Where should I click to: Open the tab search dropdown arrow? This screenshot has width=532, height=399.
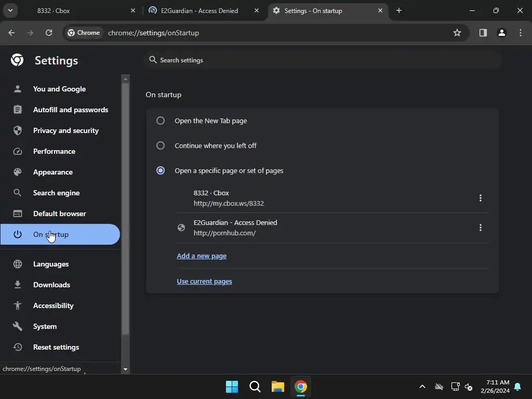[10, 10]
